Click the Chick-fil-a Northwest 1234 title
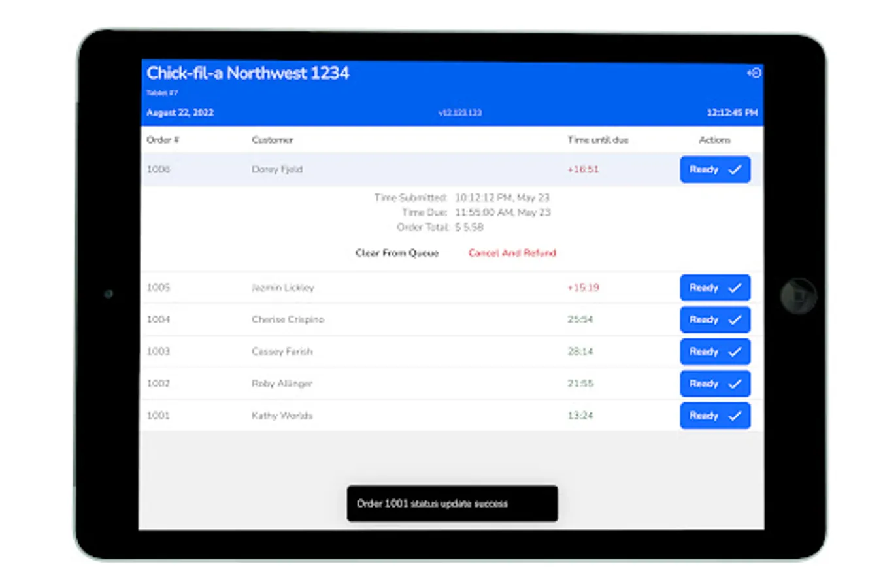The image size is (883, 588). 248,73
